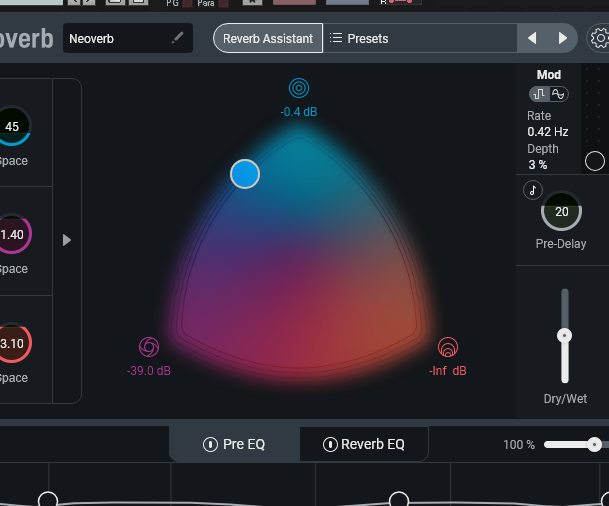Click the star favorite icon in top bar

[x=252, y=2]
